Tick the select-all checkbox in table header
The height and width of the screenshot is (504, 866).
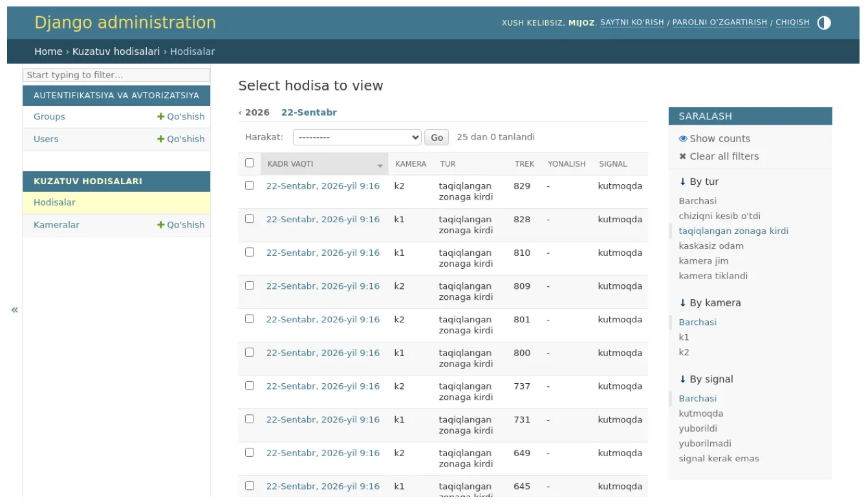250,163
